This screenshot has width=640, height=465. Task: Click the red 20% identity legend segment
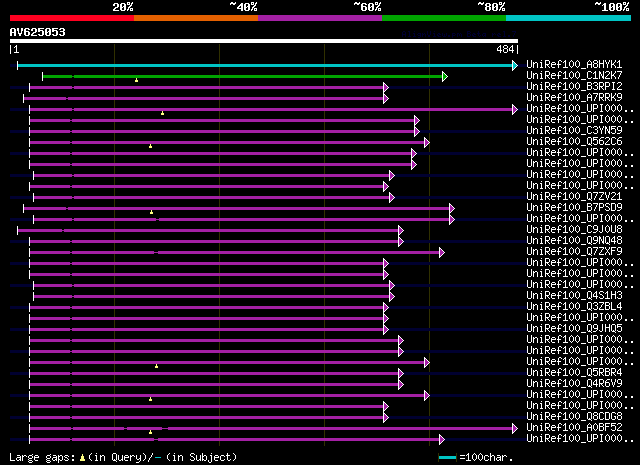pyautogui.click(x=72, y=18)
